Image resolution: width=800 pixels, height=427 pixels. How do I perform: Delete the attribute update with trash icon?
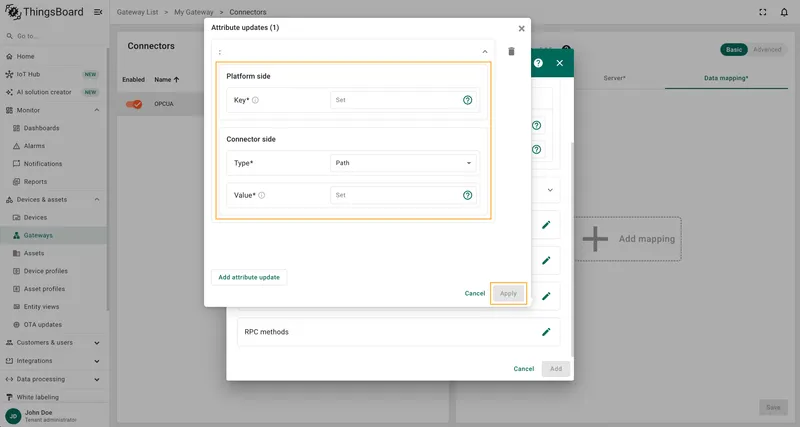511,52
